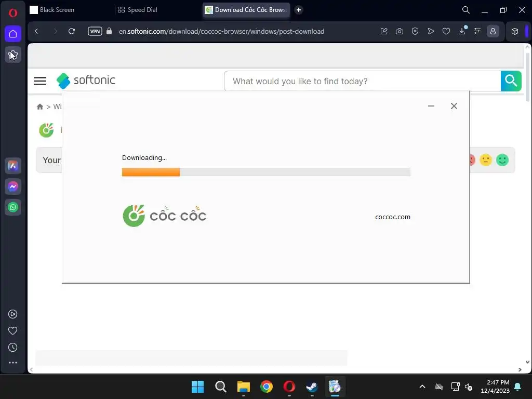Open the profile account icon

point(493,31)
